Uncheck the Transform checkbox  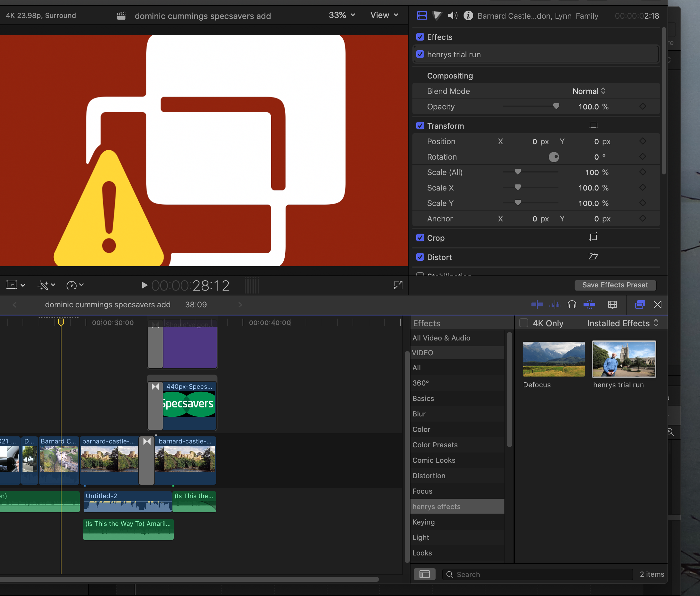(x=420, y=126)
